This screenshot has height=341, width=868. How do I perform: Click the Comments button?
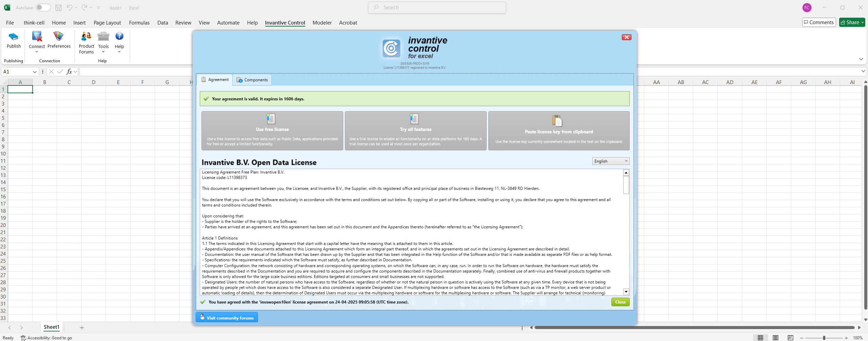819,22
